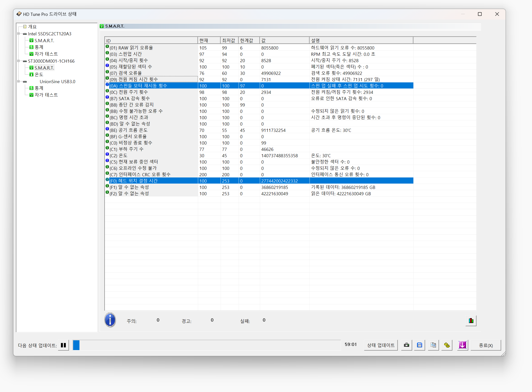The height and width of the screenshot is (392, 532).
Task: Click status icon of row (F2)
Action: point(107,192)
